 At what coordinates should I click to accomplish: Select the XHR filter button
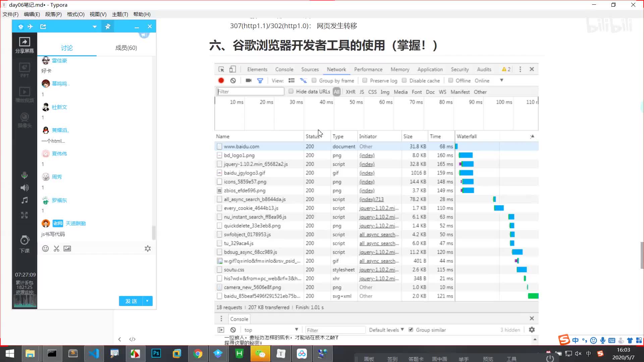coord(350,92)
